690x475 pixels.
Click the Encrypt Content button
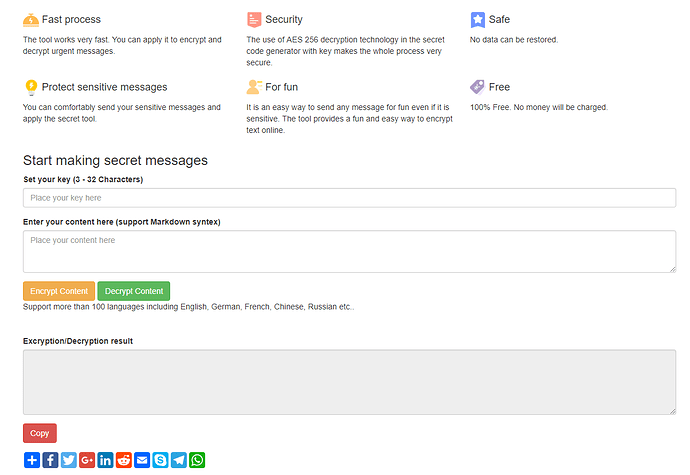tap(59, 291)
